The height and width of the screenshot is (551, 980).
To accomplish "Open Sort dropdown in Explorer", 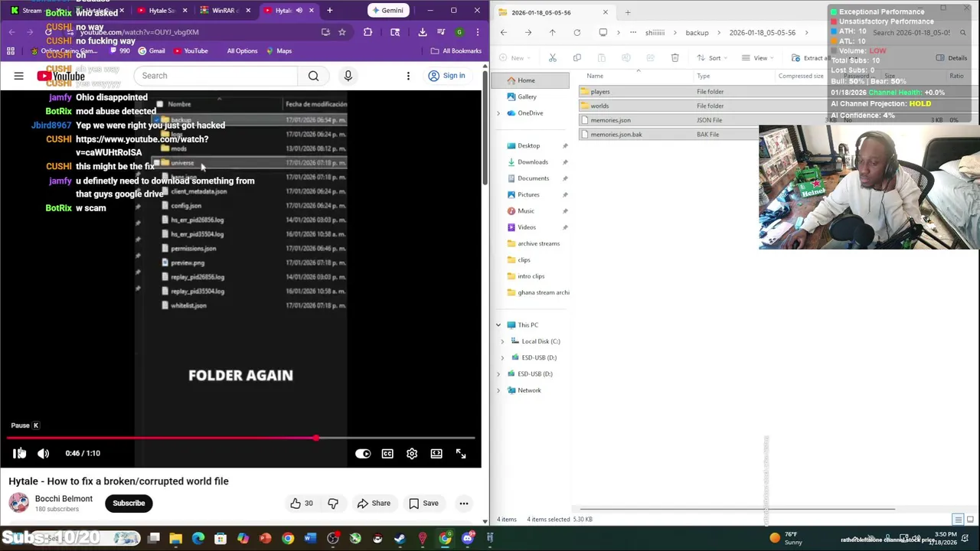I will tap(710, 58).
